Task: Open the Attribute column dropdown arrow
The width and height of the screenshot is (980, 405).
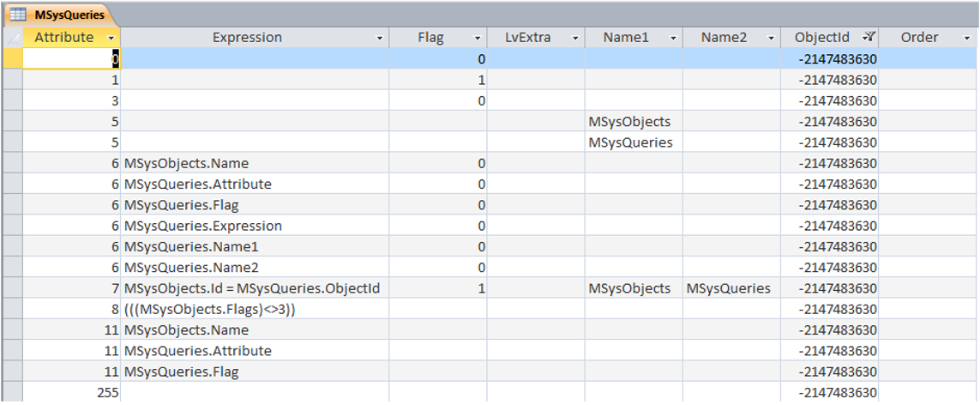Action: point(111,38)
